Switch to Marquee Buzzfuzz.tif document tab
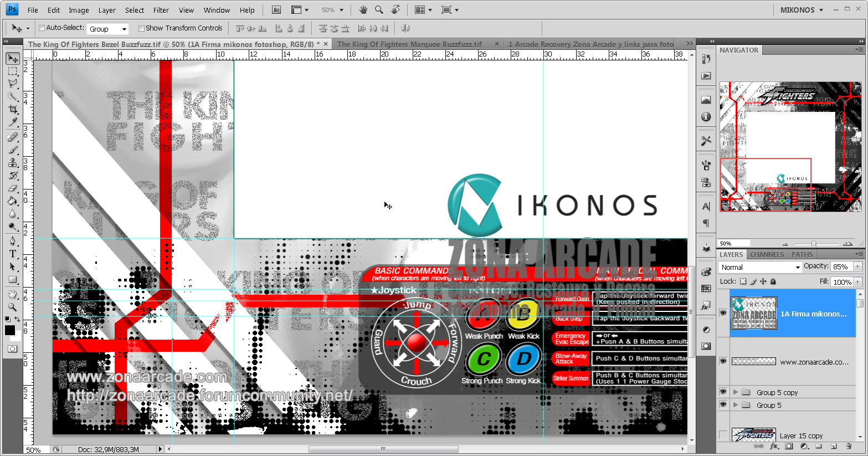The height and width of the screenshot is (456, 868). (418, 44)
